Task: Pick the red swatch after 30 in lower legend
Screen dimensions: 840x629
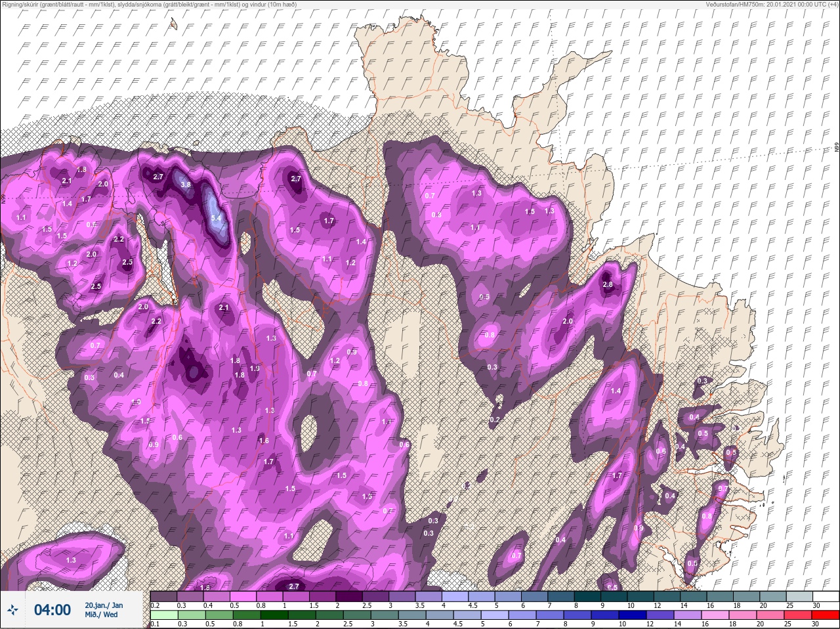Action: coord(826,615)
